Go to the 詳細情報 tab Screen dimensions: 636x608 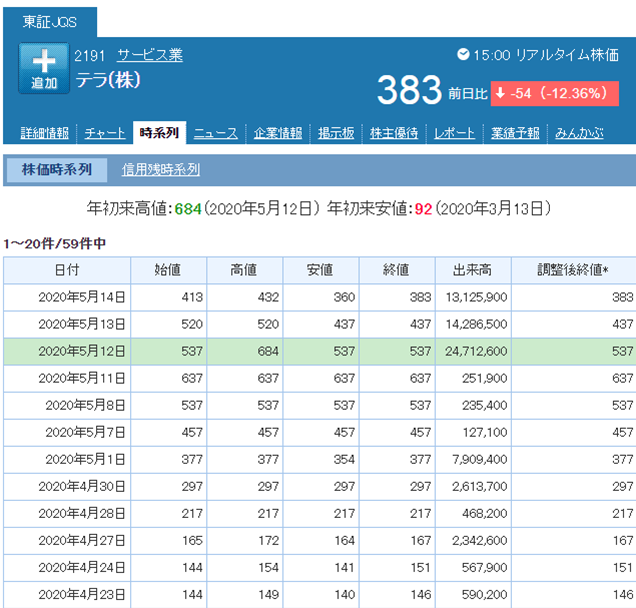pyautogui.click(x=45, y=133)
